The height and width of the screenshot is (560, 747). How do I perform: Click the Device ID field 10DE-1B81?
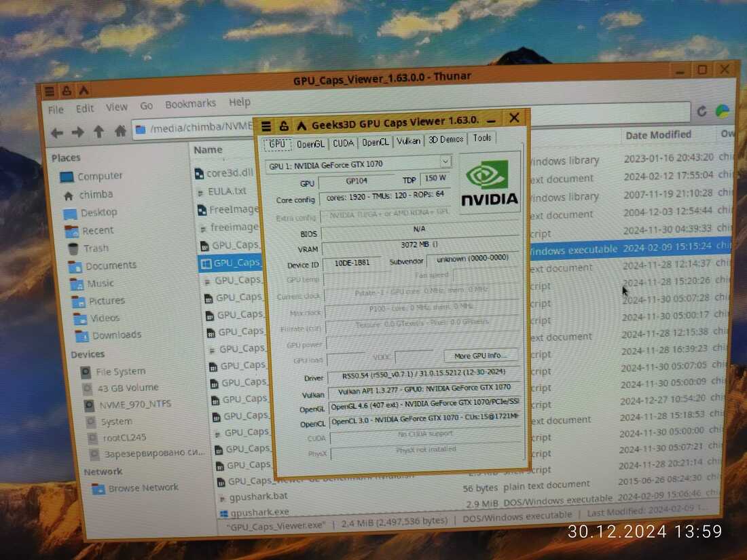352,263
